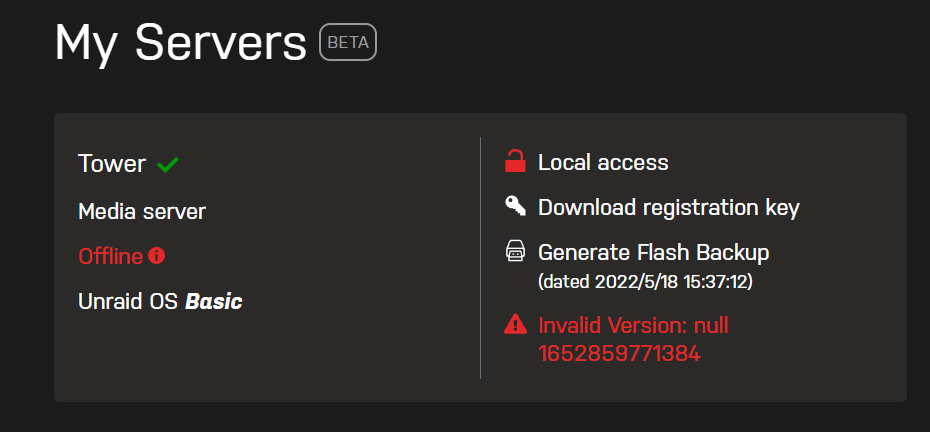
Task: Click the green checkmark next to Tower
Action: [x=168, y=164]
